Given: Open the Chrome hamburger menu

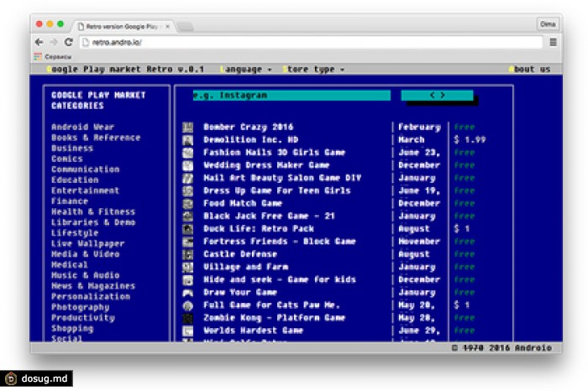Looking at the screenshot, I should pos(553,42).
